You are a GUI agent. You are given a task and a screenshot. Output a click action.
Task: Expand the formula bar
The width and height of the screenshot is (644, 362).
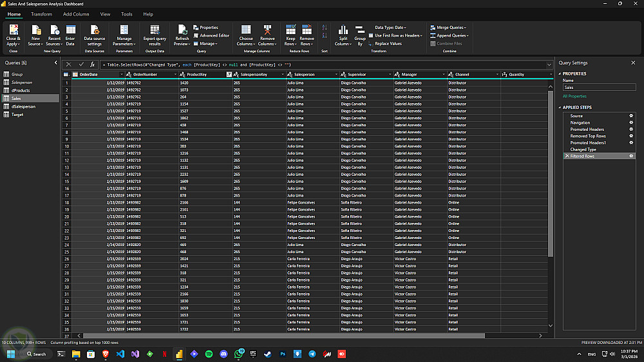pos(549,64)
